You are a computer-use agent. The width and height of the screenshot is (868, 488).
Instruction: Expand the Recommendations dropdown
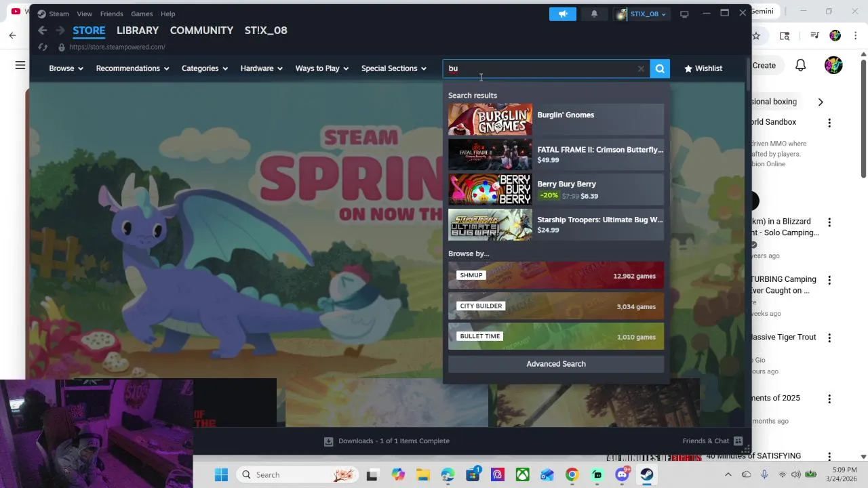[132, 68]
